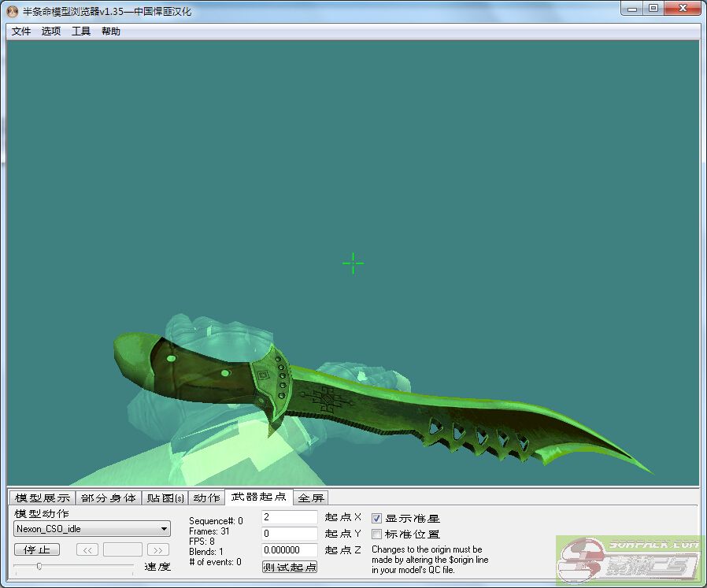Switch to the 部分身体 tab

(109, 497)
